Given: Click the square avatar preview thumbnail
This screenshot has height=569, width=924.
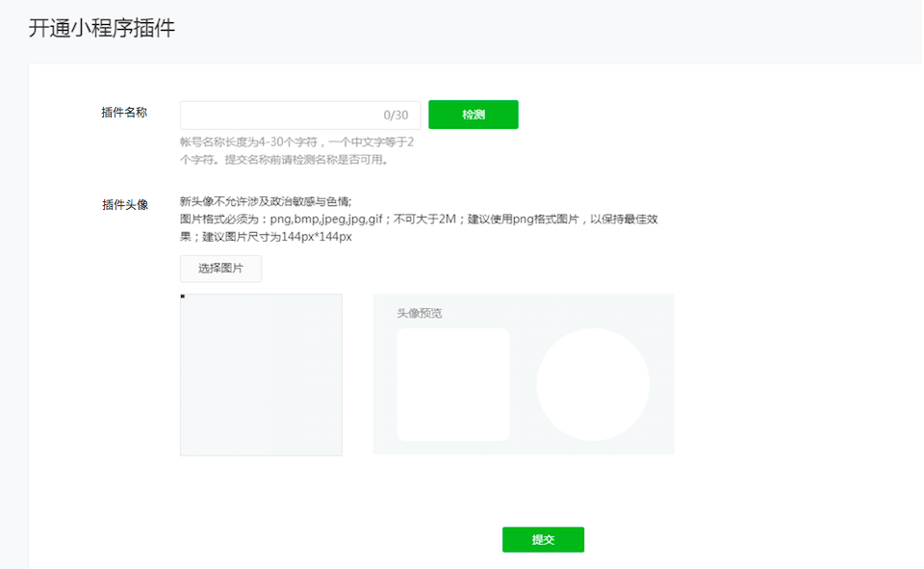Looking at the screenshot, I should click(x=453, y=383).
